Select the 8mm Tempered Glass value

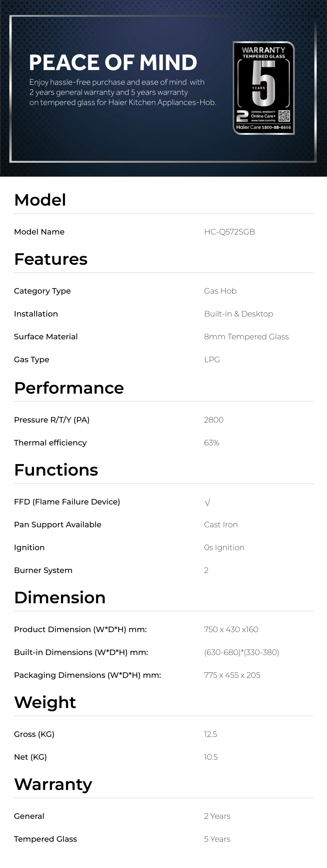click(247, 336)
